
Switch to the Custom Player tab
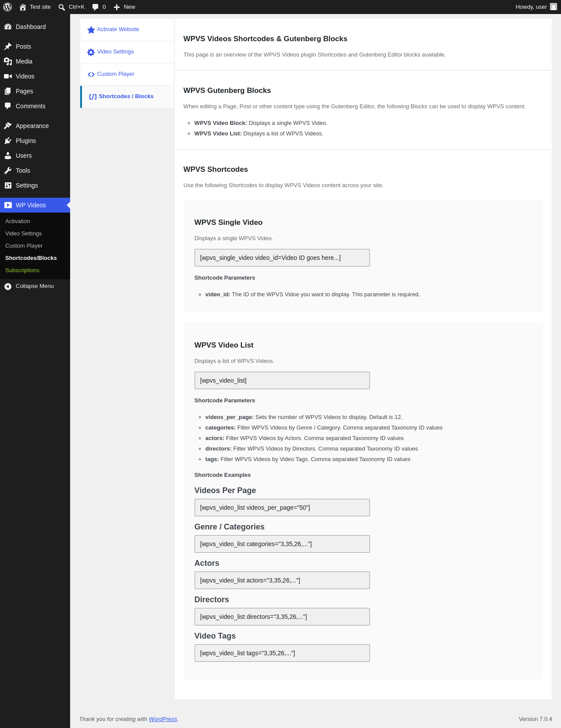tap(127, 75)
